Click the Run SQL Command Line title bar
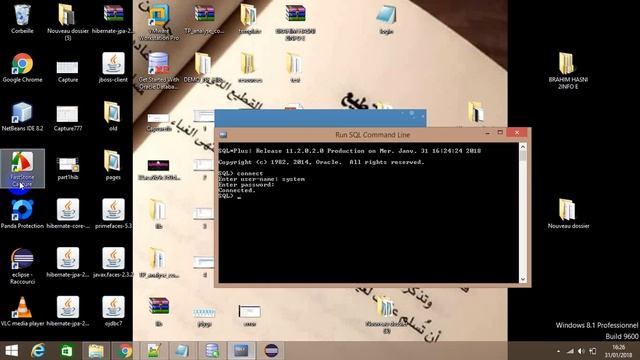The image size is (640, 360). click(372, 134)
